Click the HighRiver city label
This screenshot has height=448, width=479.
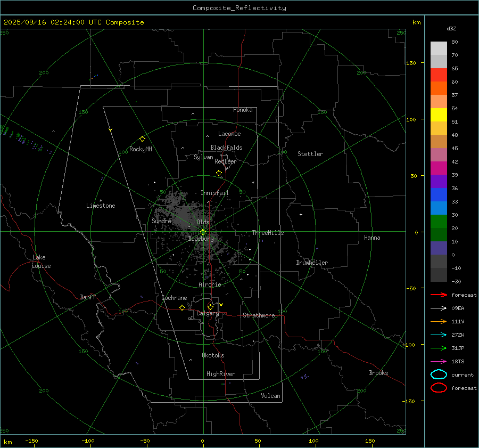point(221,374)
